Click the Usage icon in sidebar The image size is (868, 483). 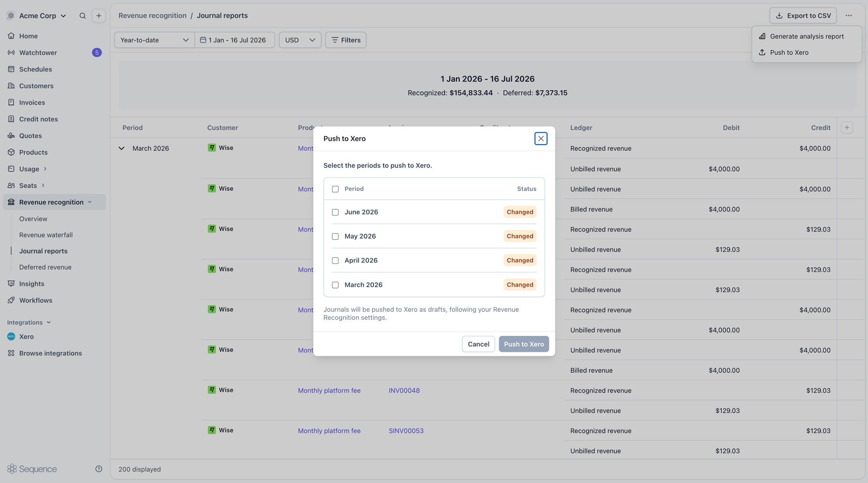(x=11, y=169)
